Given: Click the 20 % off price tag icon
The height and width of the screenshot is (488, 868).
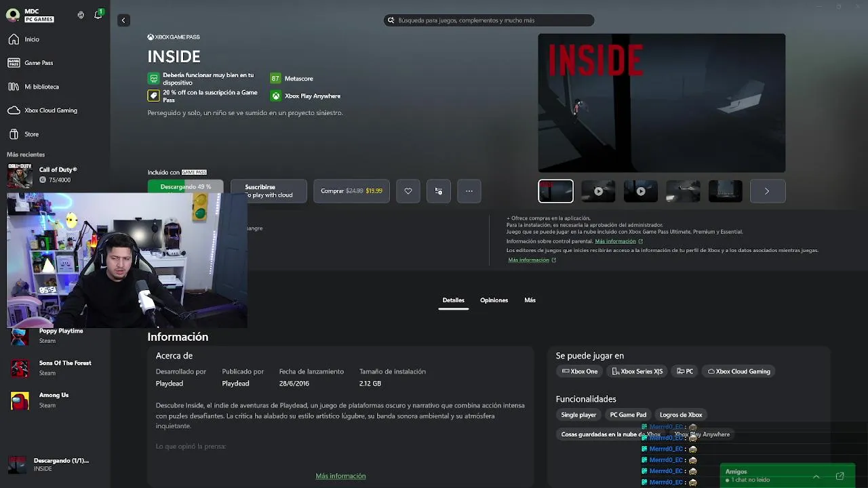Looking at the screenshot, I should (153, 96).
